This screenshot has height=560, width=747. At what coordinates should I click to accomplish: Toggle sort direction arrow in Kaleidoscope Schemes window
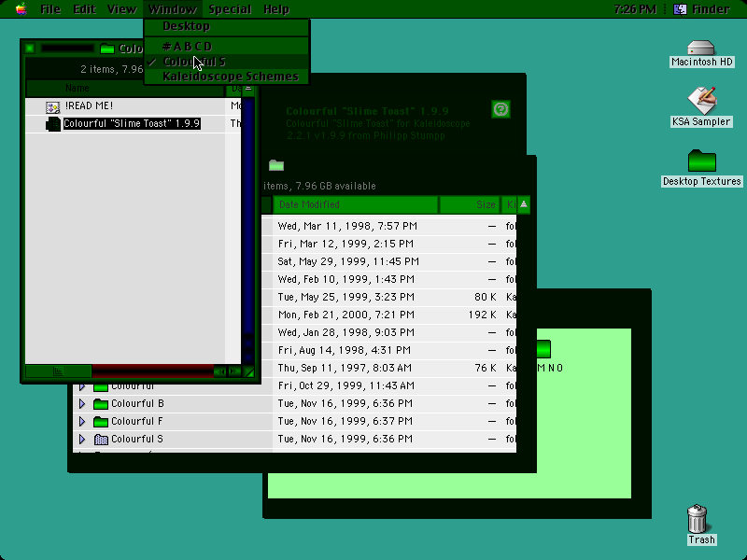click(524, 204)
